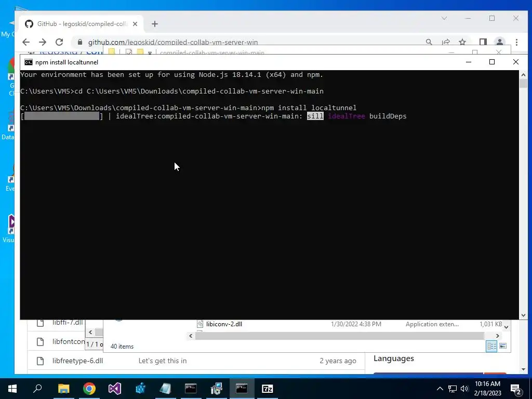Go forward in Chrome browser
Image resolution: width=532 pixels, height=399 pixels.
(x=43, y=42)
